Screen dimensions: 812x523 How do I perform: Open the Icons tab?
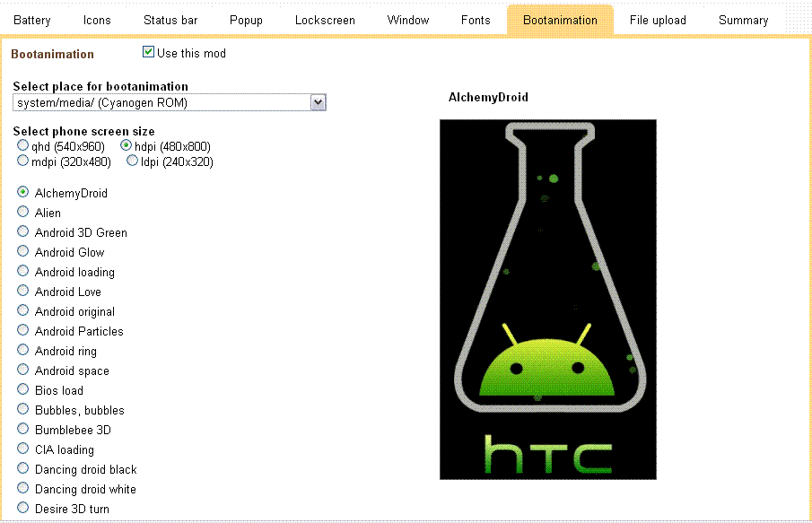97,21
